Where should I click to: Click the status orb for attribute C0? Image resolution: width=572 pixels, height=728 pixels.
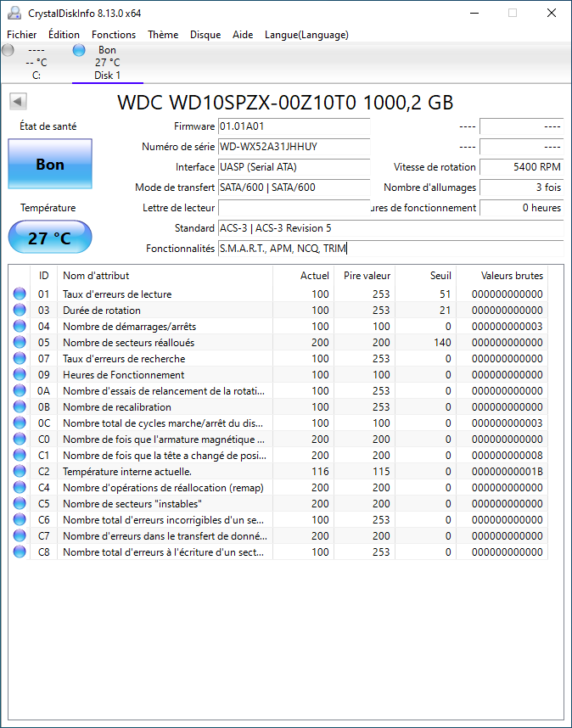click(20, 440)
